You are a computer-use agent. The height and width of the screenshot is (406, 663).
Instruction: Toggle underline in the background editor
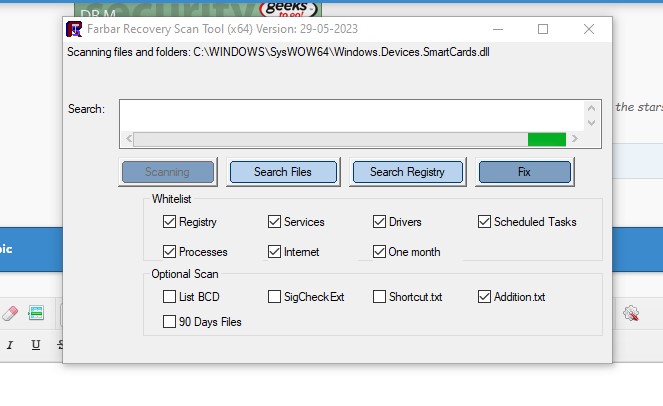[36, 345]
